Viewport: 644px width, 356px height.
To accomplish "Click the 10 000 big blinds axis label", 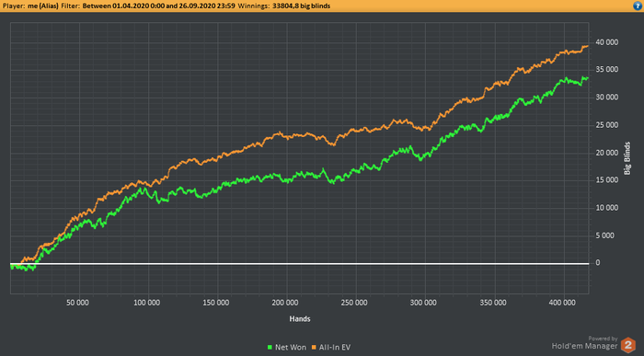I will coord(606,208).
